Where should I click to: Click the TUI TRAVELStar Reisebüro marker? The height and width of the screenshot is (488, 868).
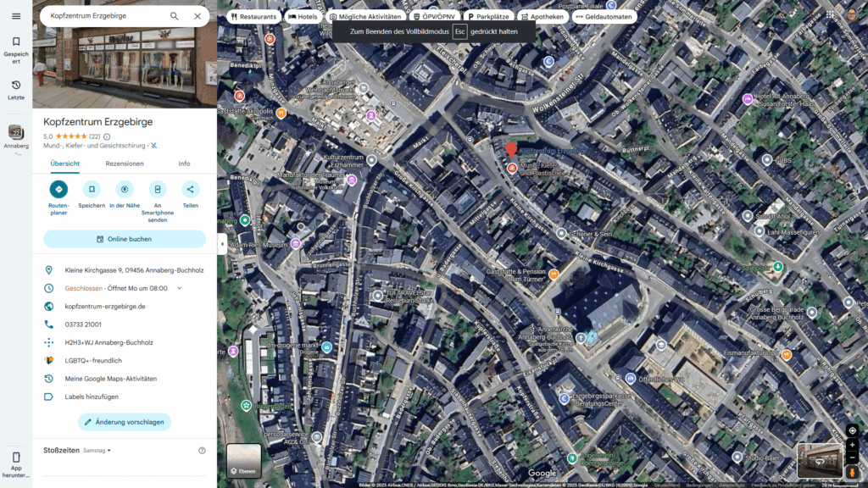[377, 296]
